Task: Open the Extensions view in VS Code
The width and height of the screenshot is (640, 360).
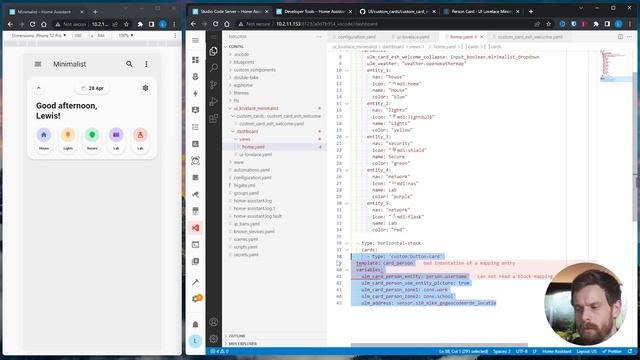Action: [213, 118]
